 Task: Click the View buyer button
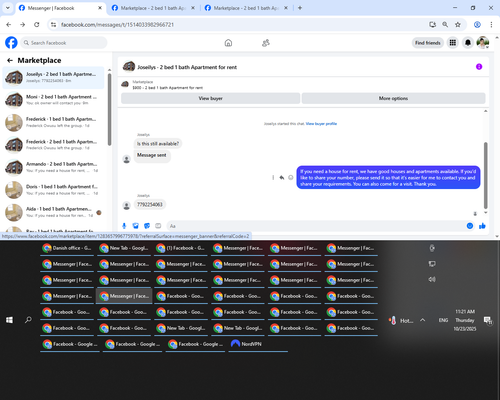coord(210,98)
